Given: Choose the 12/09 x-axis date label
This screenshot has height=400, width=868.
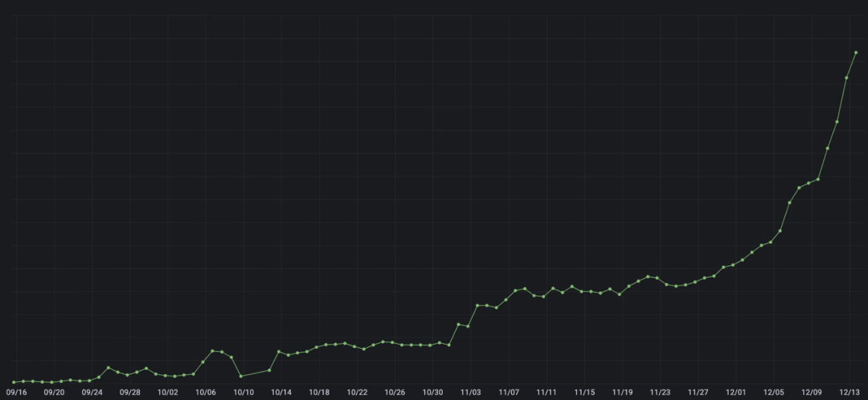Looking at the screenshot, I should 812,393.
